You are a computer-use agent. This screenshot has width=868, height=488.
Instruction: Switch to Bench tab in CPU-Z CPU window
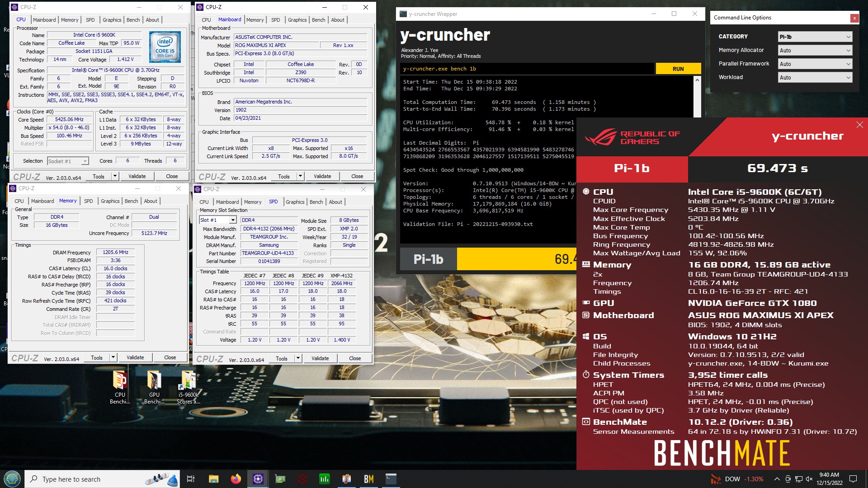[133, 20]
